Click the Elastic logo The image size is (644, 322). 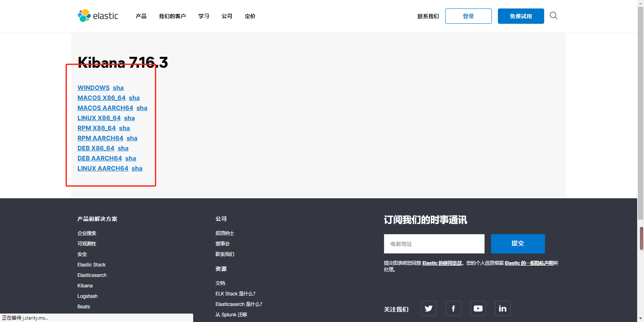tap(98, 16)
